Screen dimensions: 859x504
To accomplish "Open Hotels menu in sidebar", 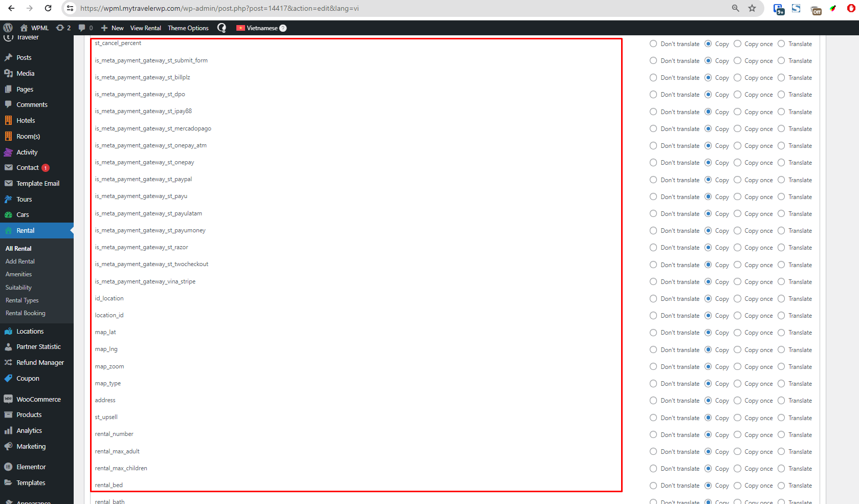I will tap(26, 121).
